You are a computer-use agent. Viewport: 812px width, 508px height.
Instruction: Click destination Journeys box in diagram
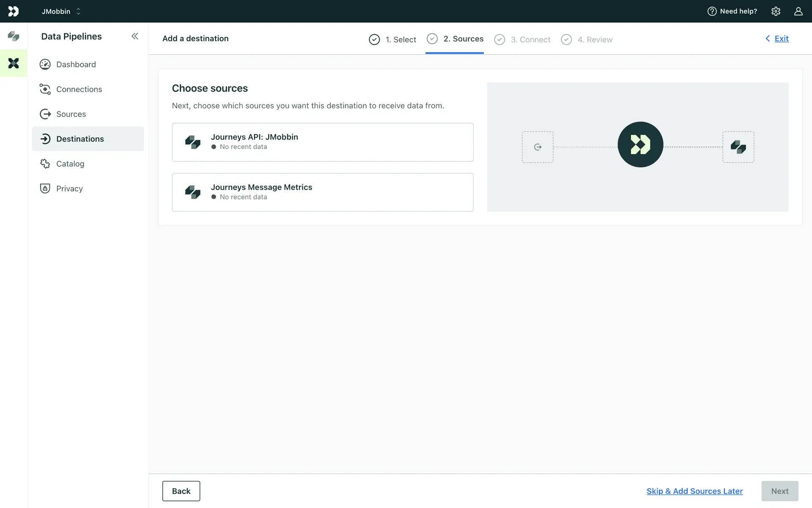point(738,147)
